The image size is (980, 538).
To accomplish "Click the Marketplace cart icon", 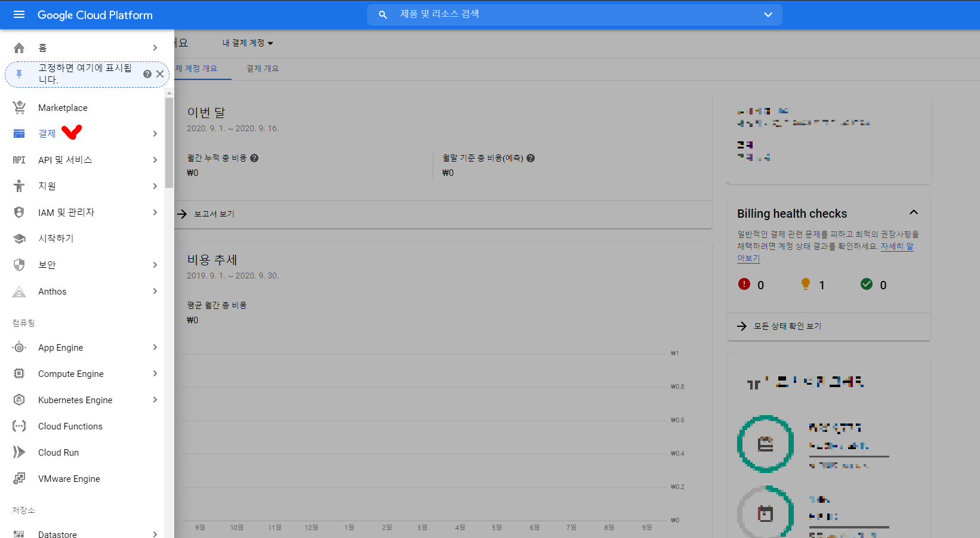I will (x=19, y=107).
